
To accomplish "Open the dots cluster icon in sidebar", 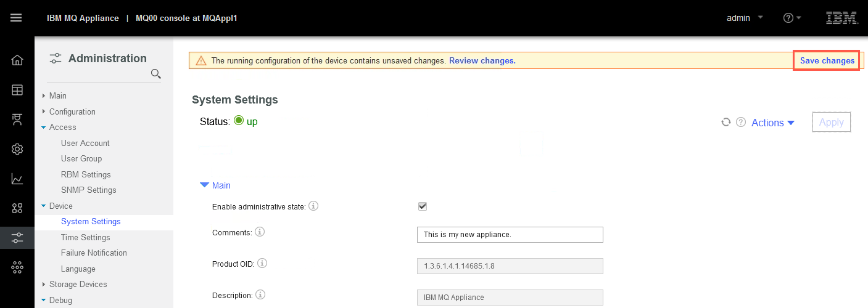I will (17, 267).
